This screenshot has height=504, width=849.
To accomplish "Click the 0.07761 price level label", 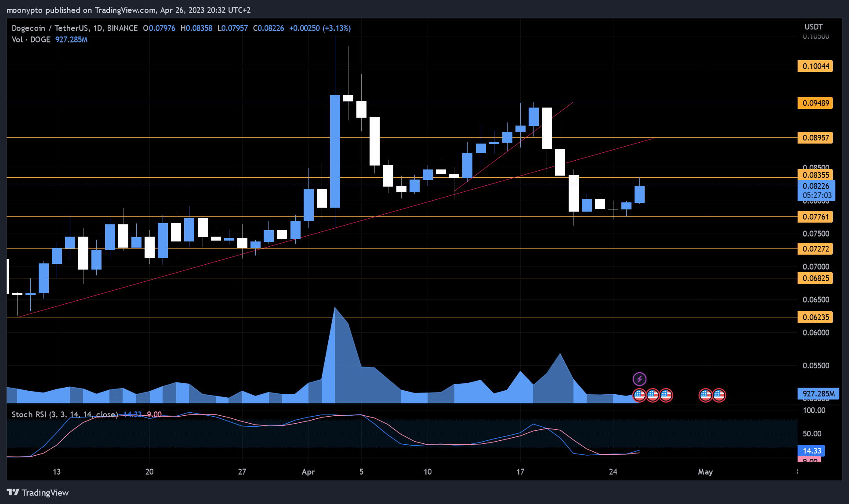I will point(815,217).
